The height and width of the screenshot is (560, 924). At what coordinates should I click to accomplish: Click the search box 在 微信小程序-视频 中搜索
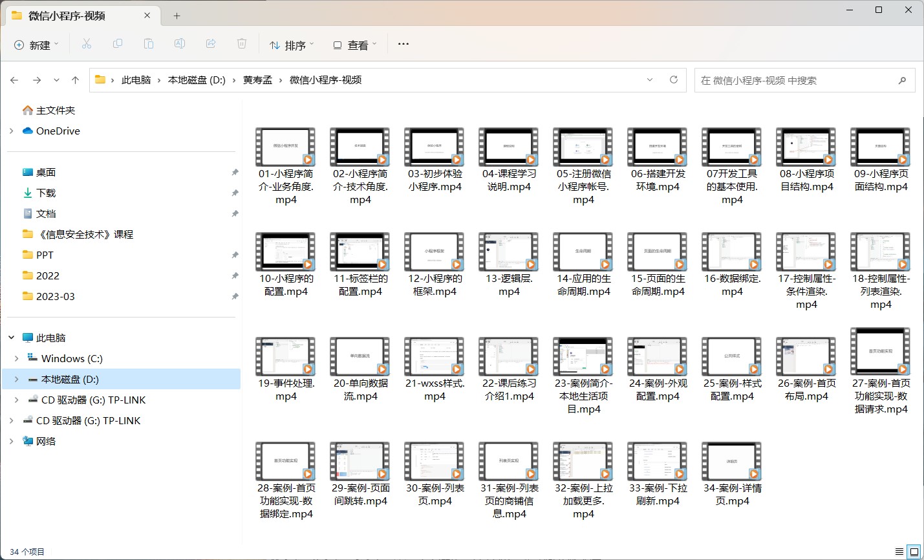point(804,80)
